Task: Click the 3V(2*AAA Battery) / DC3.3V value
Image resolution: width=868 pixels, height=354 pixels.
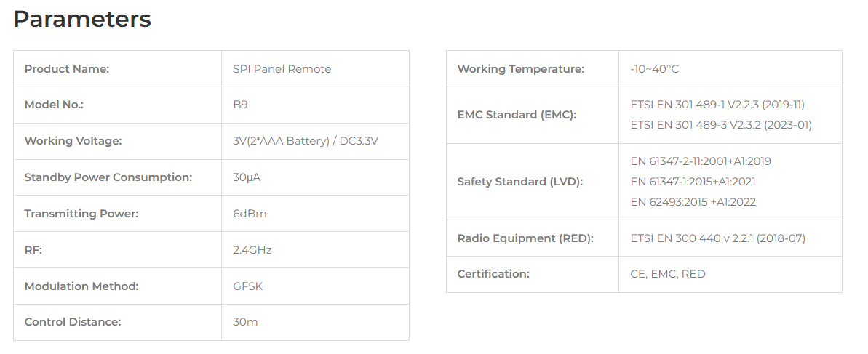Action: point(306,141)
